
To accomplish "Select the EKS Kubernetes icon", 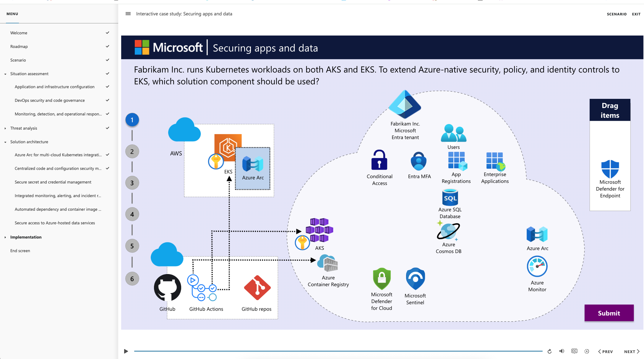I will [x=228, y=148].
